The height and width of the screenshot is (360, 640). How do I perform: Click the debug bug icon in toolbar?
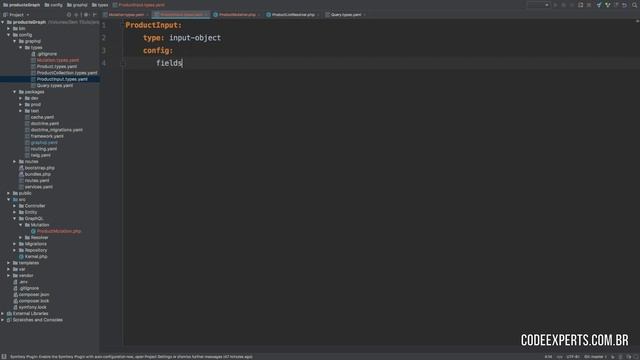coord(564,5)
